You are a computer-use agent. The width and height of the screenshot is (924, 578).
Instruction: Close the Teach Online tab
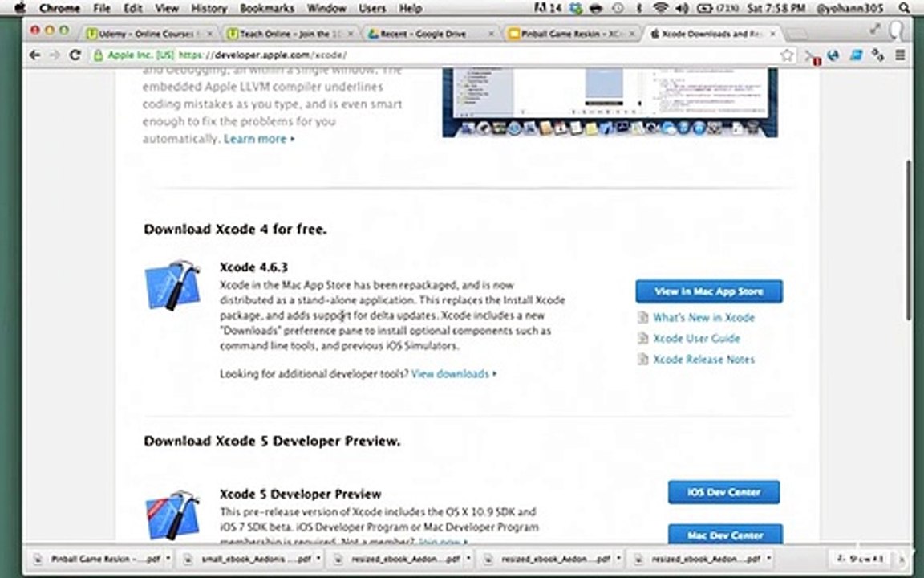click(x=351, y=35)
